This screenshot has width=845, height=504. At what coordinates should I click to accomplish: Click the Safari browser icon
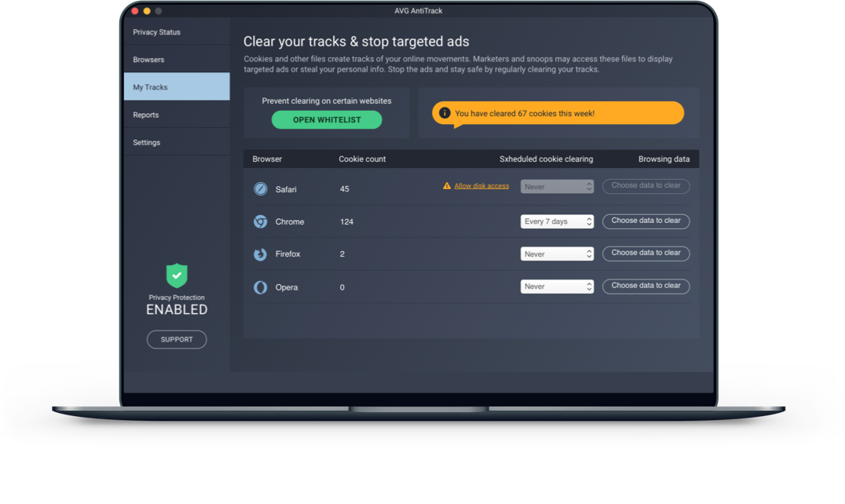260,188
